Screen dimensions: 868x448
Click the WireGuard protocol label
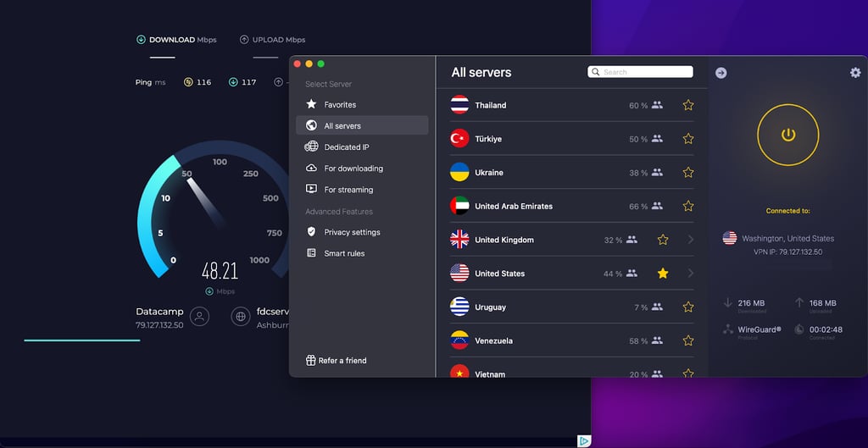click(759, 329)
